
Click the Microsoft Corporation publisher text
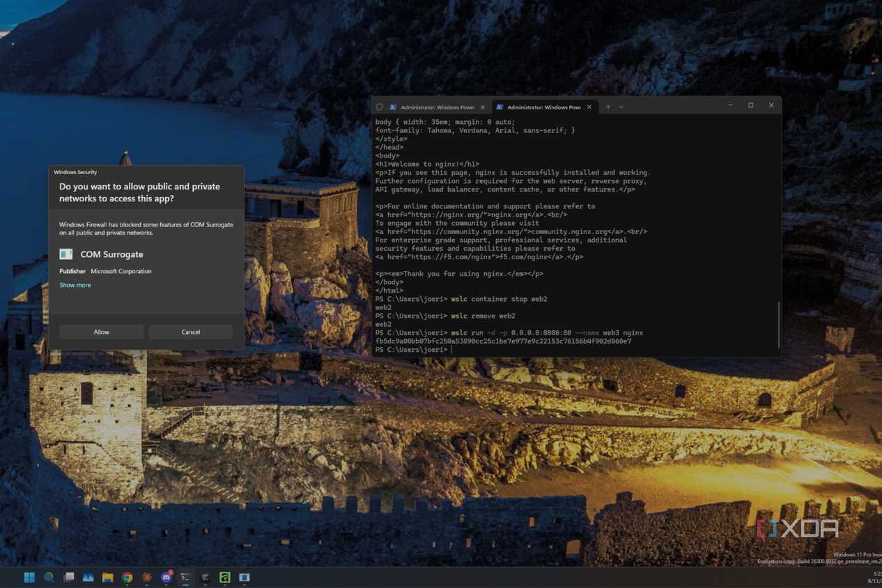pyautogui.click(x=121, y=271)
